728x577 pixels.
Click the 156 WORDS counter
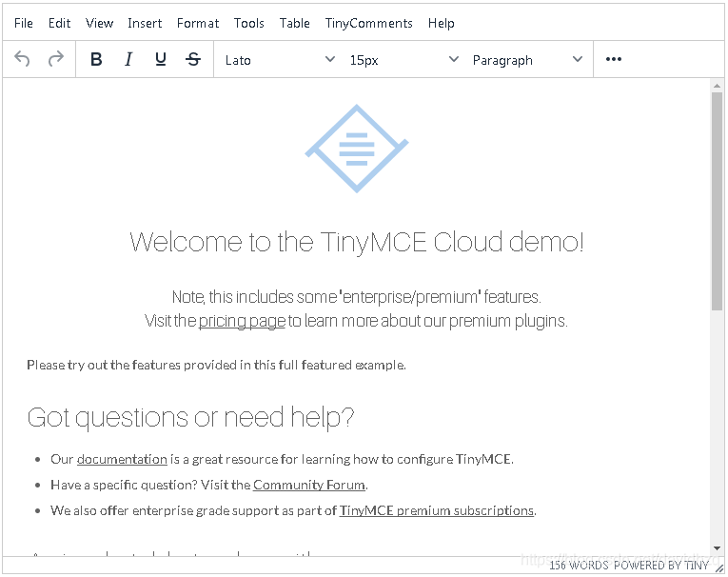pos(579,566)
